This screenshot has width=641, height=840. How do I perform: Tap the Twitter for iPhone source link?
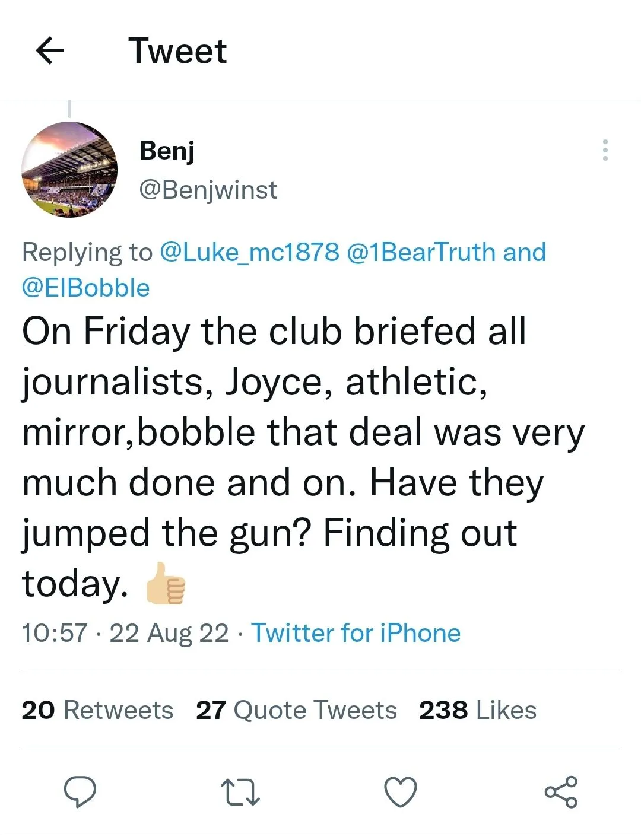pyautogui.click(x=356, y=633)
